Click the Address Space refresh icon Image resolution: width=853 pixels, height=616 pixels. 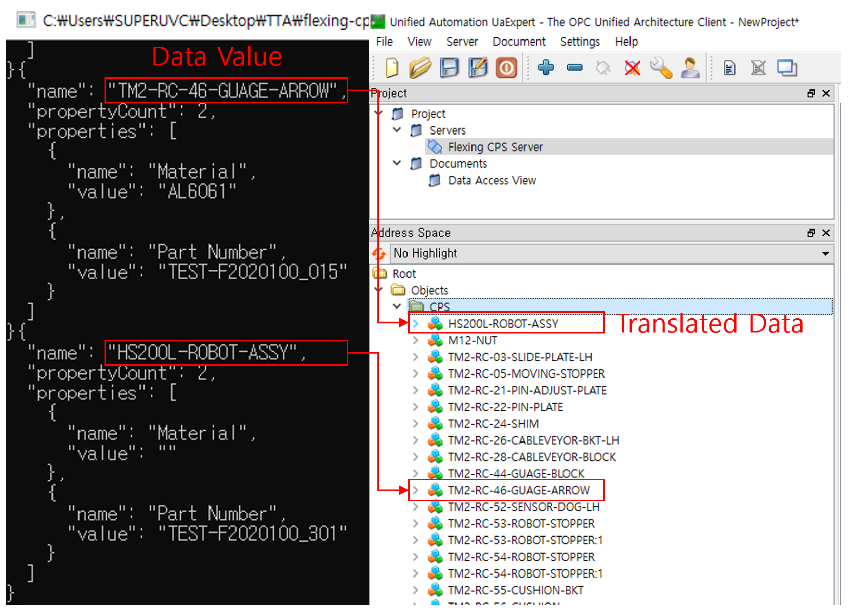(379, 253)
